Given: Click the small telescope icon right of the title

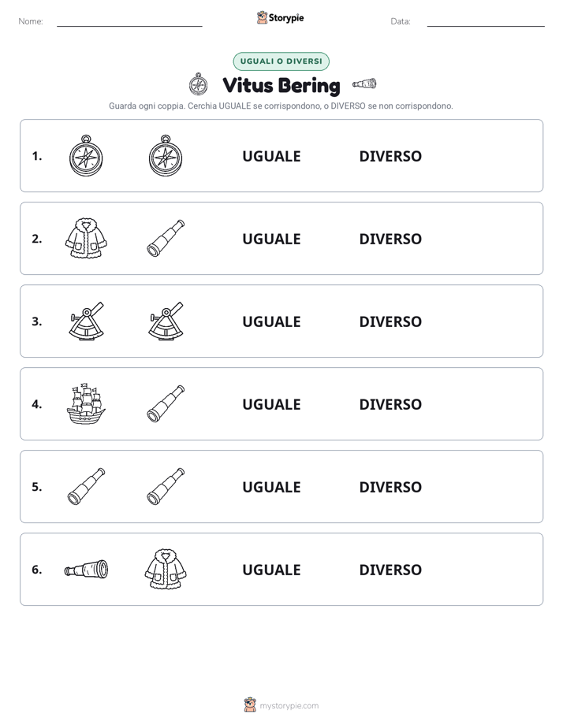Looking at the screenshot, I should pyautogui.click(x=364, y=84).
